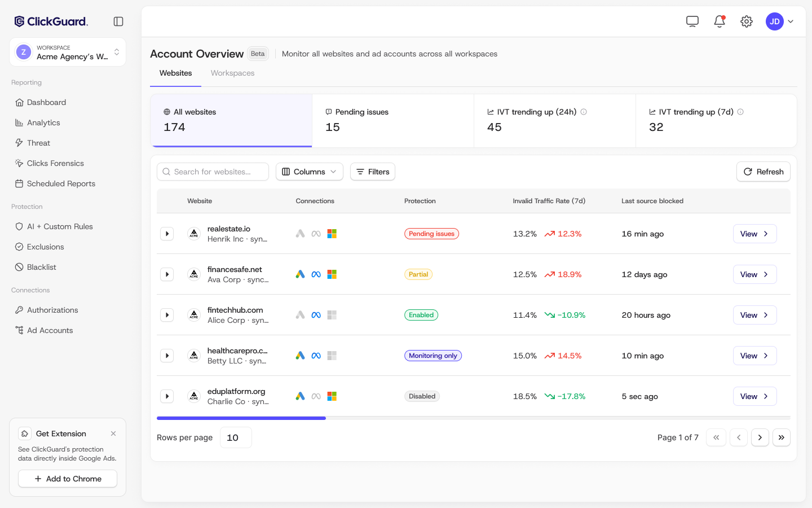Focus the Search for websites field
Screen dimensions: 812x508
click(213, 172)
